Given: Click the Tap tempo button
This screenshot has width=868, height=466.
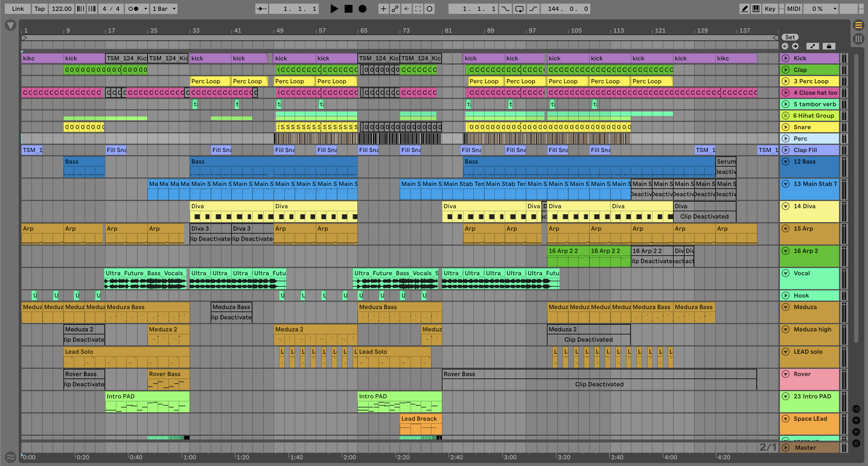Looking at the screenshot, I should (40, 9).
